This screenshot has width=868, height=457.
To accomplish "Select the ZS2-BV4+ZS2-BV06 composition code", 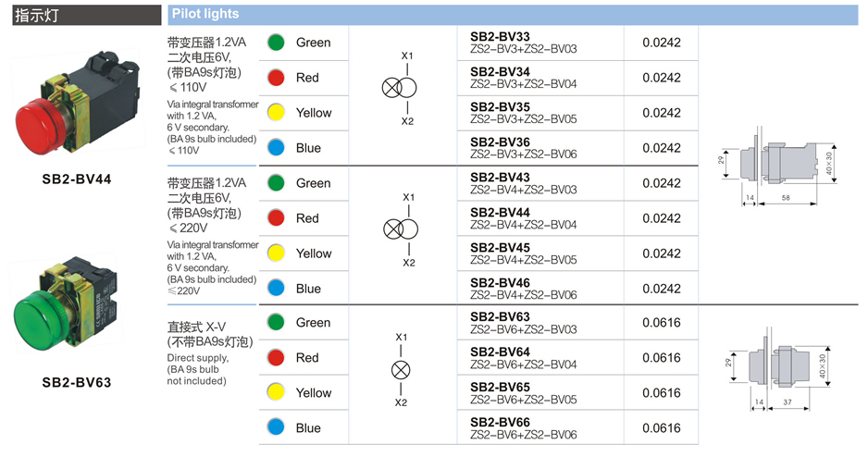I will (x=523, y=295).
